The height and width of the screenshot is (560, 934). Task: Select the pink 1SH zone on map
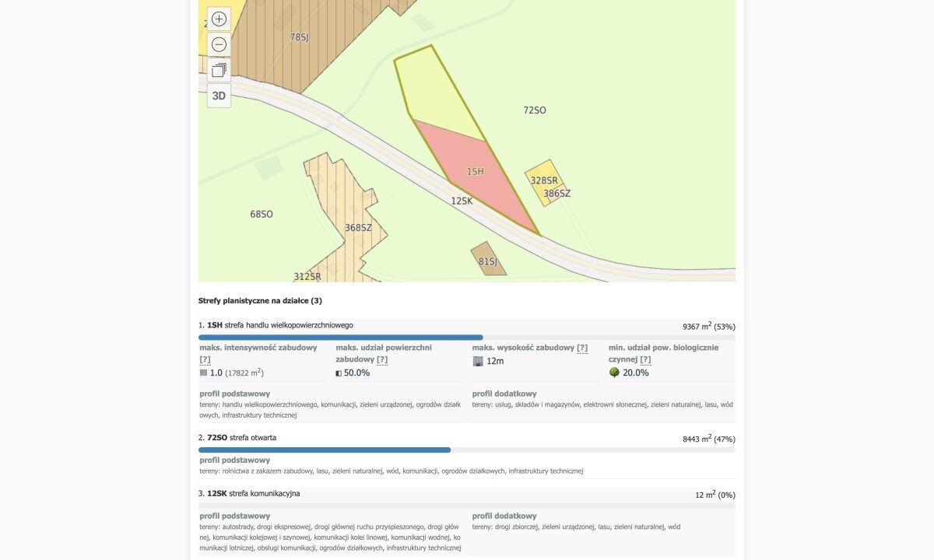pos(475,173)
